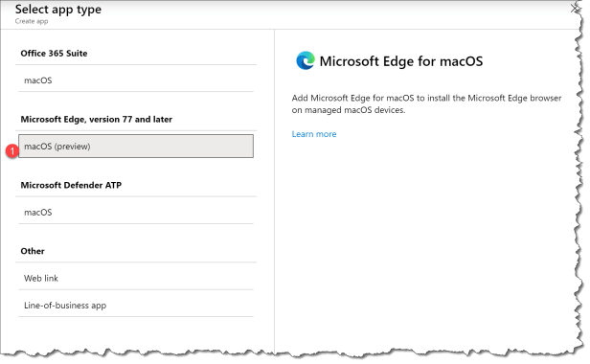Choose Line-of-business app option
590x364 pixels.
tap(136, 306)
